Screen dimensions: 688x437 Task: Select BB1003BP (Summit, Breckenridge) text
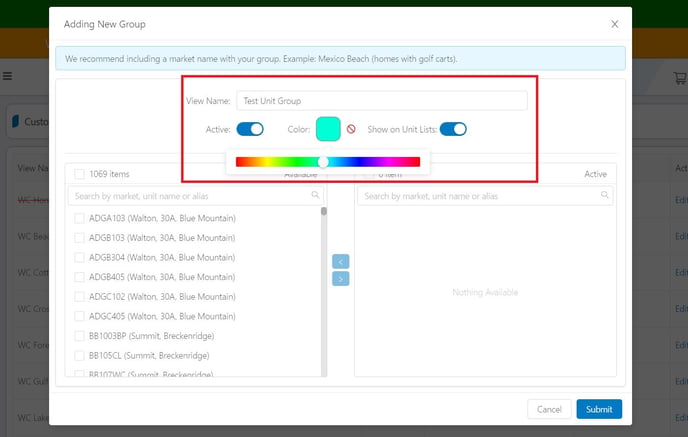(x=151, y=336)
